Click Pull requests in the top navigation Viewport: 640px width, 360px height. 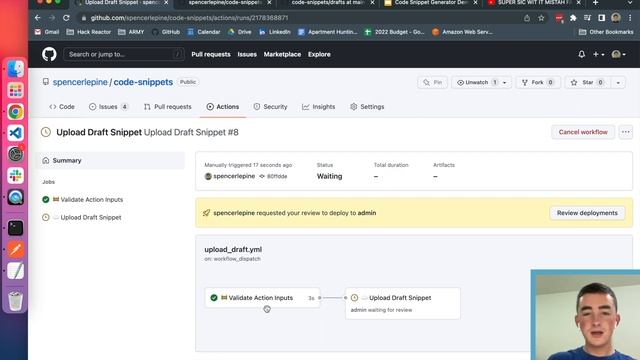coord(211,54)
